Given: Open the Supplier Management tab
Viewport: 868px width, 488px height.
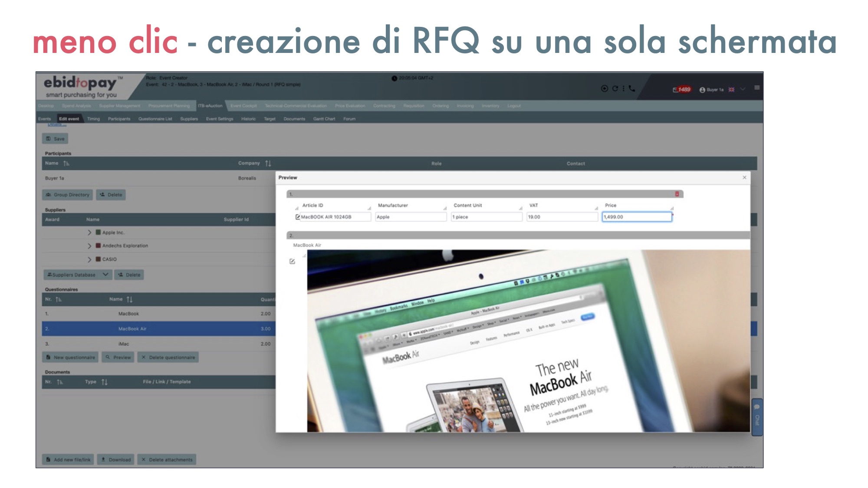Looking at the screenshot, I should (x=119, y=106).
